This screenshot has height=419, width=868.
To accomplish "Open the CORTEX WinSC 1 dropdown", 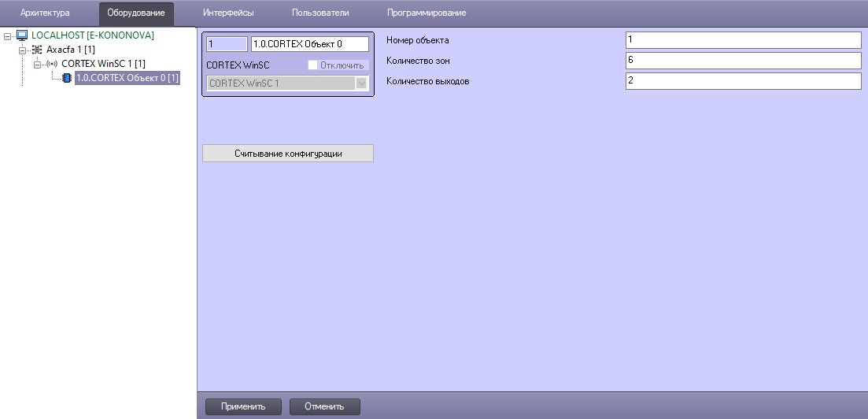I will tap(361, 83).
